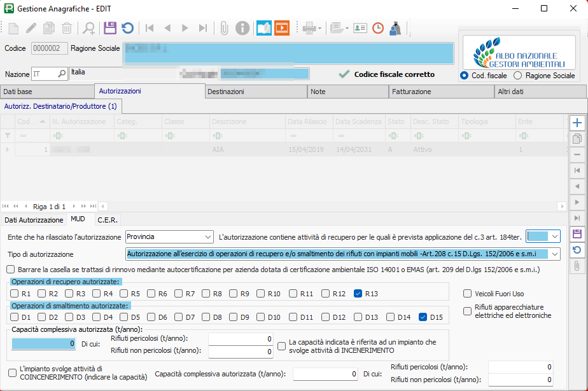Image resolution: width=588 pixels, height=391 pixels.
Task: Uncheck the D15 disposal operation checkbox
Action: (423, 317)
